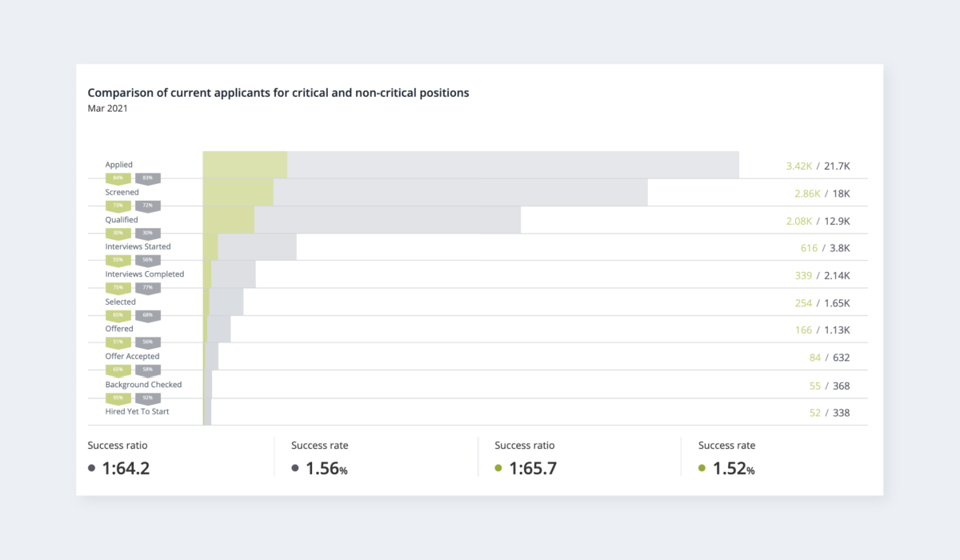Image resolution: width=960 pixels, height=560 pixels.
Task: Click the green dot beside 1:65.7
Action: [x=498, y=468]
